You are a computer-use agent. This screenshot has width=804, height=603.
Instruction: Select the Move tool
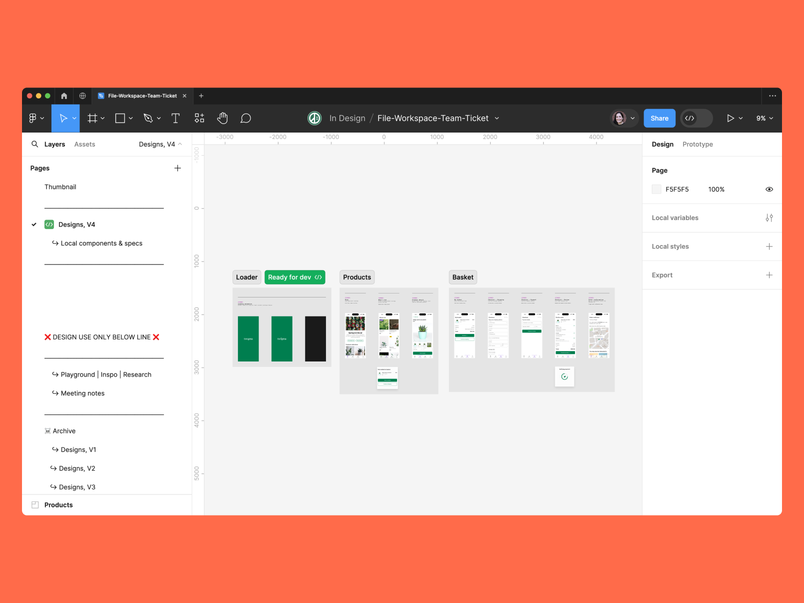(62, 118)
